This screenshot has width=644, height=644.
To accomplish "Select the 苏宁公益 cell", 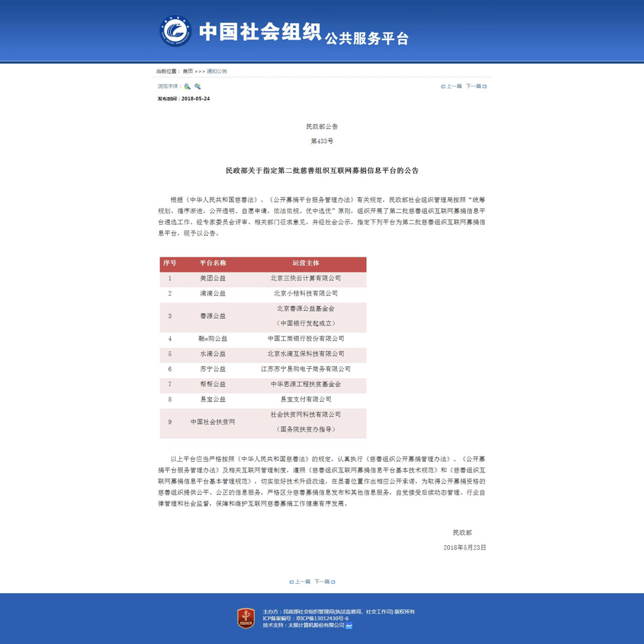I will (x=212, y=369).
